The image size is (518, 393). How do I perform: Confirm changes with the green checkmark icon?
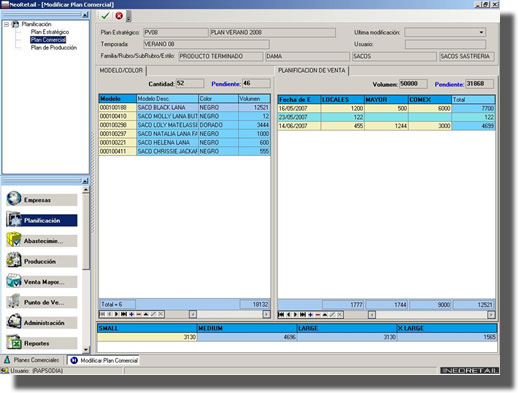[105, 16]
